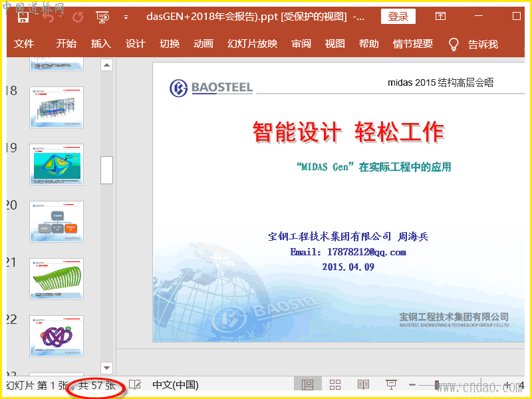Open Customize Quick Access Toolbar dropdown
532x399 pixels.
pos(126,17)
